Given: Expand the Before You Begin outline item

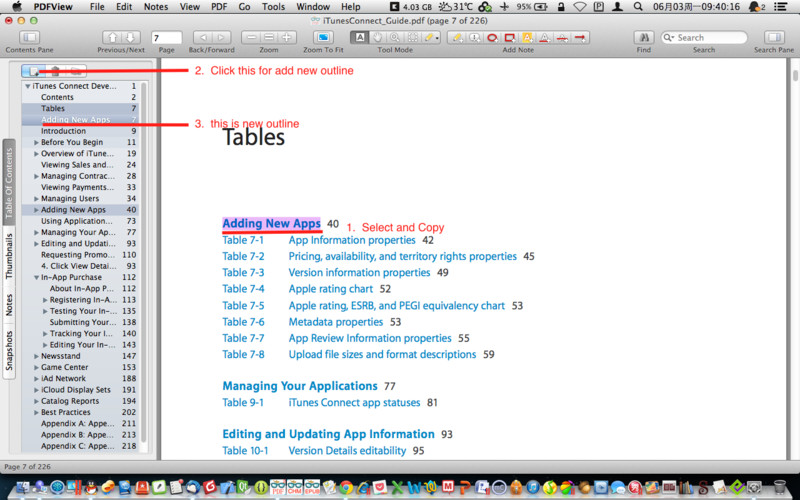Looking at the screenshot, I should tap(36, 142).
